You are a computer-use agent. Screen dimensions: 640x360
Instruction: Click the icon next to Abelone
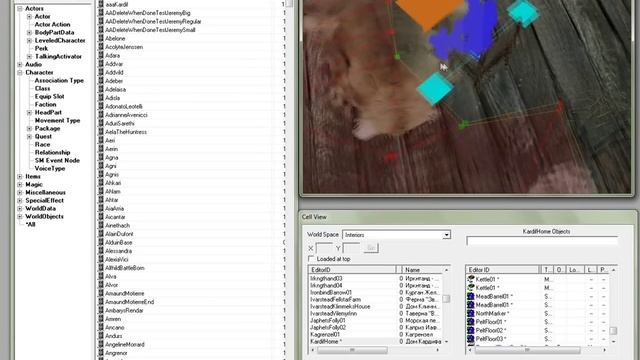pos(101,38)
